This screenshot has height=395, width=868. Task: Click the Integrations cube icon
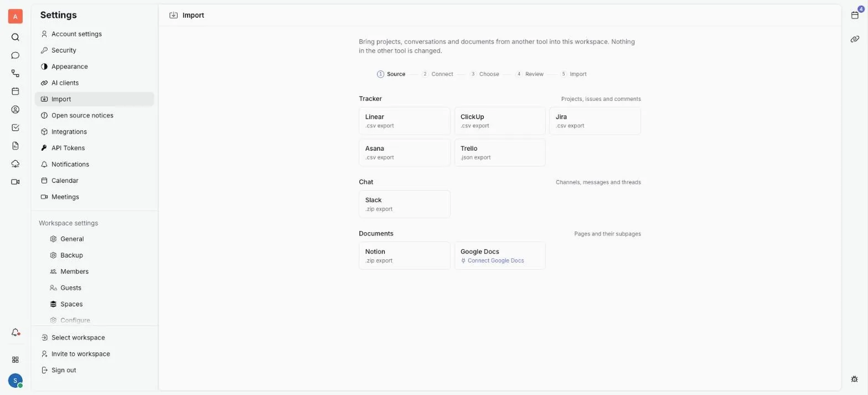(x=44, y=132)
